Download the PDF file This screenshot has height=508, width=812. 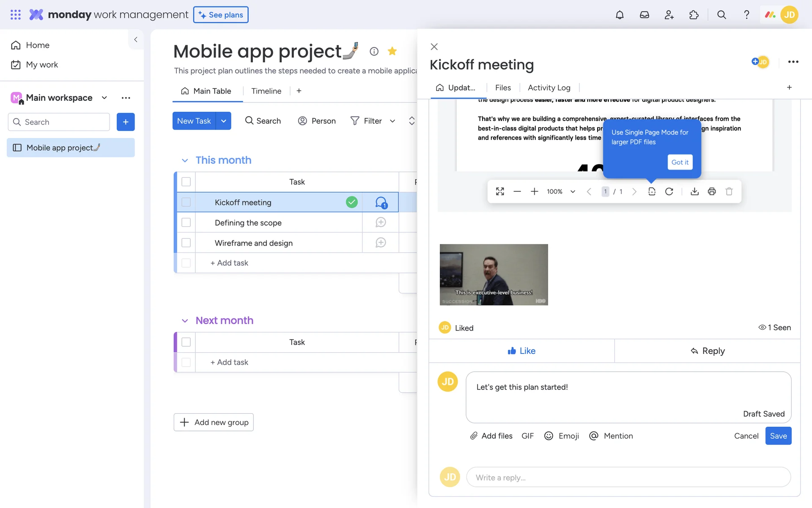pyautogui.click(x=694, y=191)
